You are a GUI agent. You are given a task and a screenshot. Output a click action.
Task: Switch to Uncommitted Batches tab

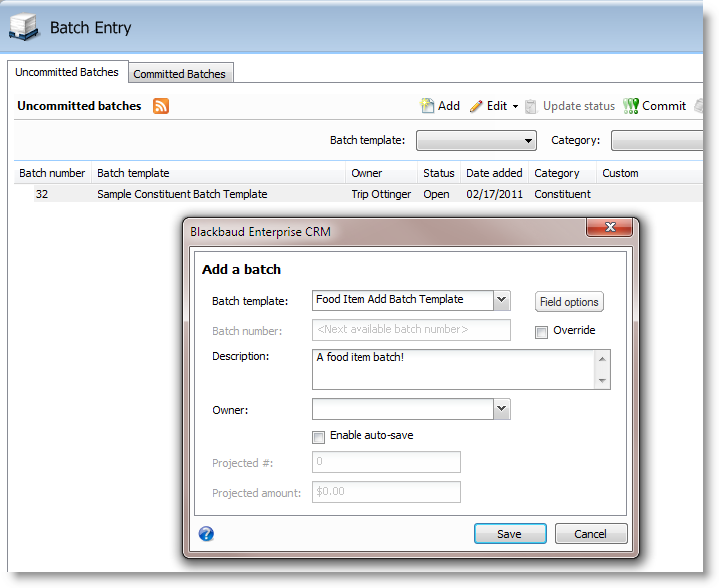67,72
